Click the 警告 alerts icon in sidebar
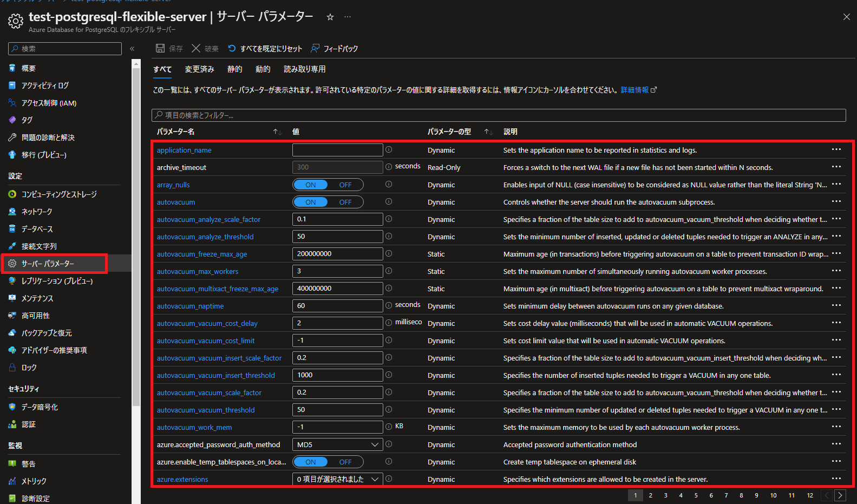857x504 pixels. tap(12, 464)
